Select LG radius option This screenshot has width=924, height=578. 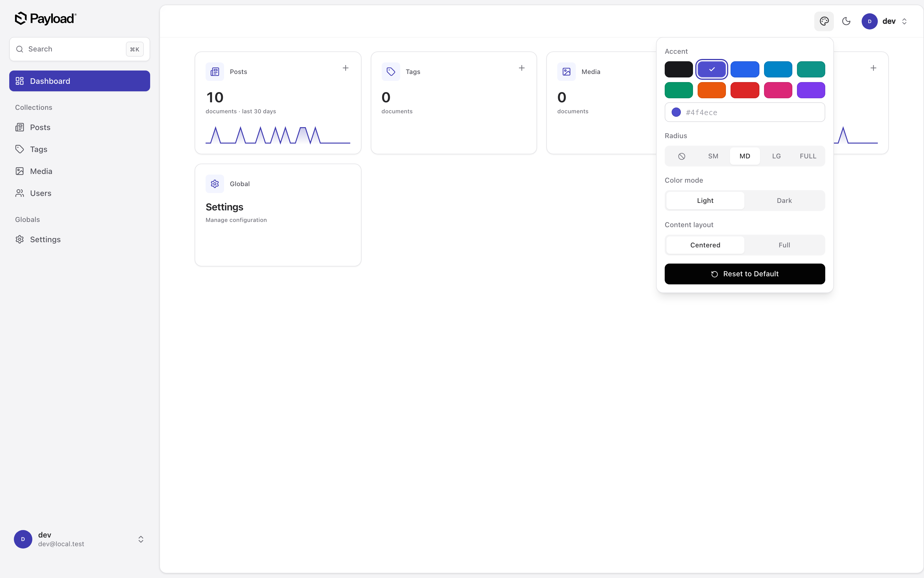pos(776,156)
